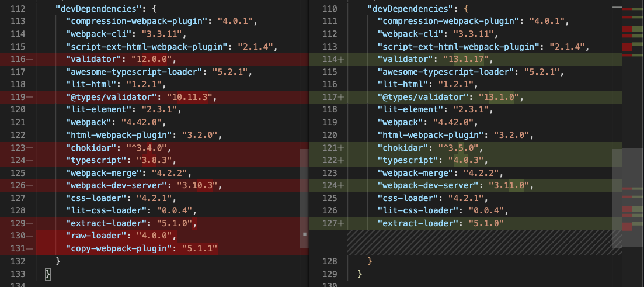Screen dimensions: 644x287
Task: Click "awesome-typescript-loader" in the left pane
Action: pos(134,72)
